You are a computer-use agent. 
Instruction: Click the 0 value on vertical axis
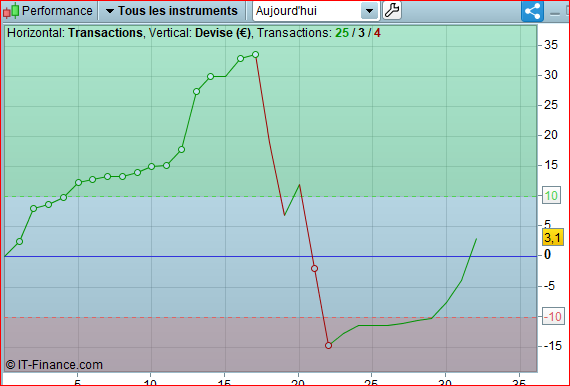(548, 255)
